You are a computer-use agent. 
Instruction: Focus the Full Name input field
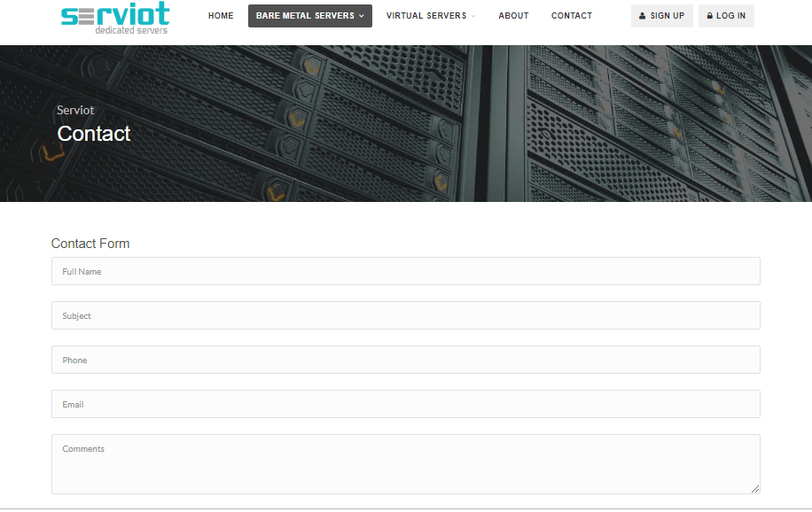click(x=405, y=271)
